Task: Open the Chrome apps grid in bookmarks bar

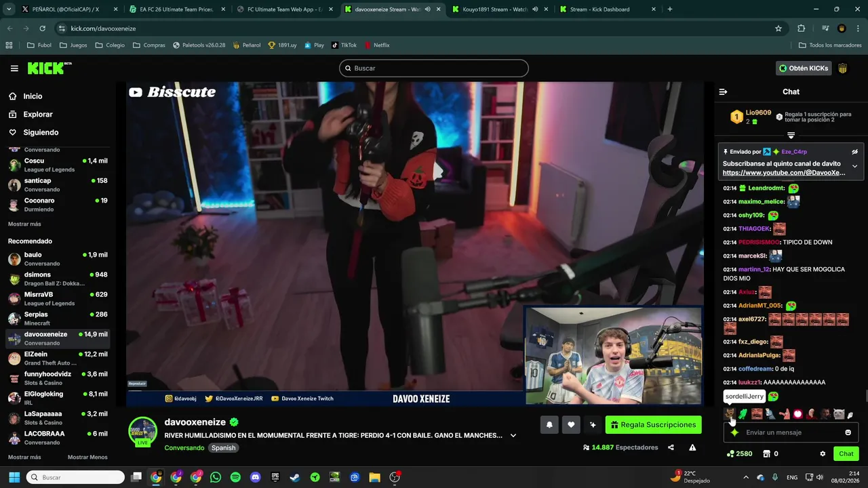Action: (9, 45)
